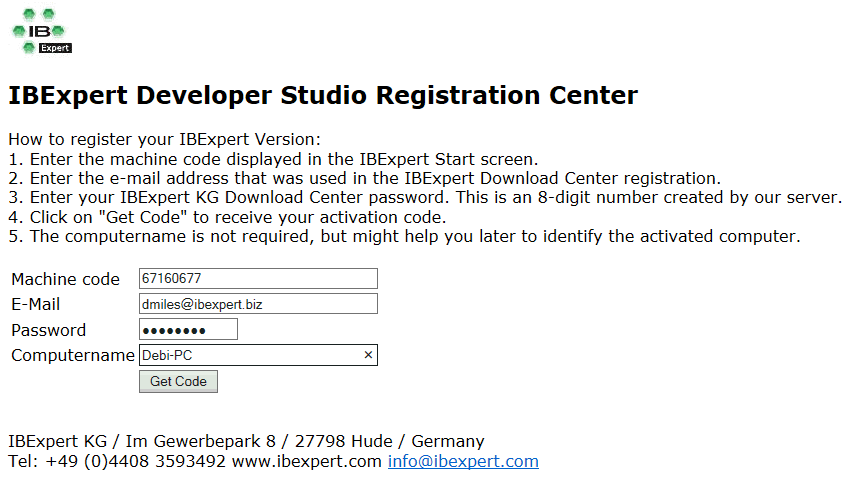Click inside the Computername text box
Viewport: 847px width, 488px height.
[248, 355]
